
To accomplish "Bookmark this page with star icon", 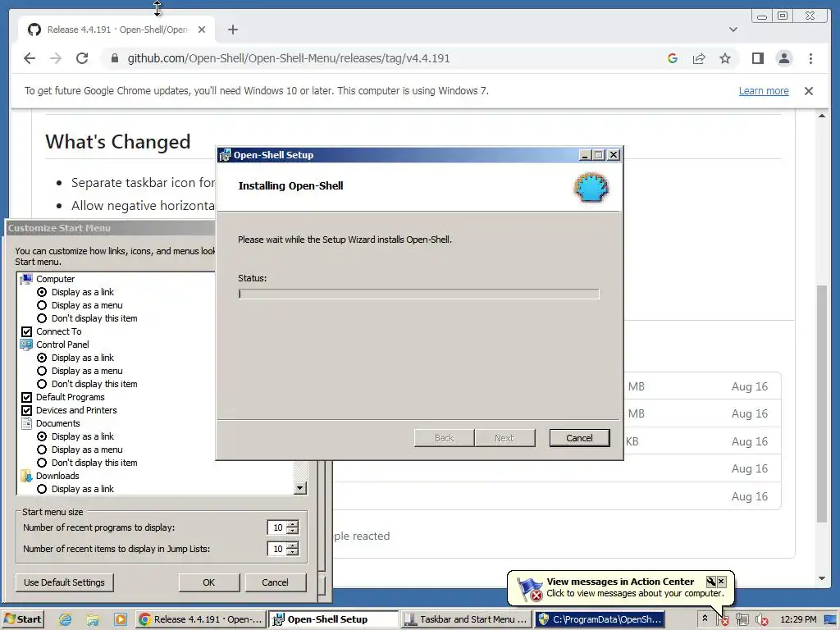I will click(725, 58).
